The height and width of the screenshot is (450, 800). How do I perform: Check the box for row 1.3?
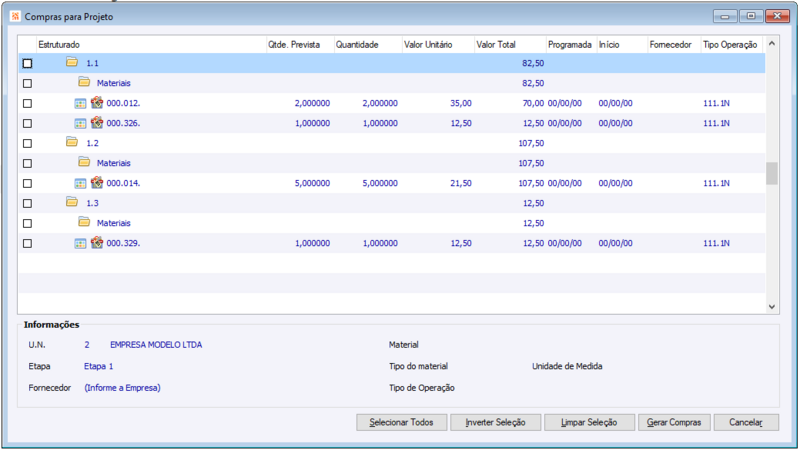click(x=28, y=204)
